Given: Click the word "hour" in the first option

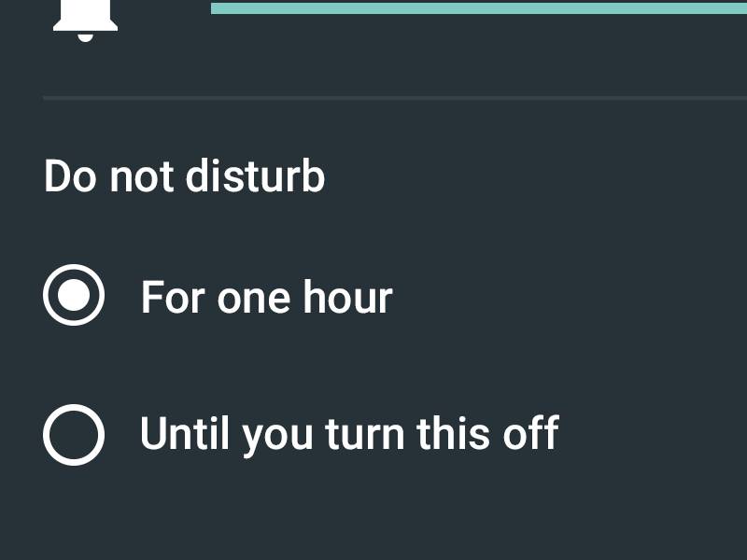Looking at the screenshot, I should coord(347,298).
